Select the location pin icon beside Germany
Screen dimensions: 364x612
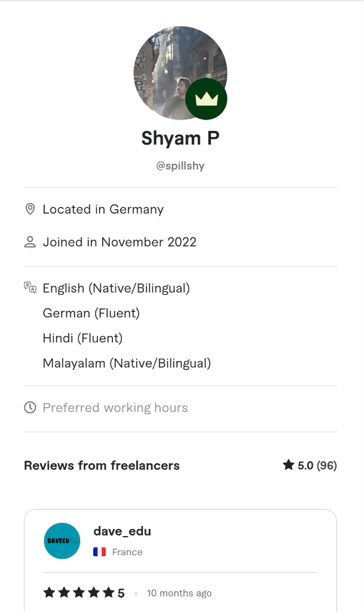29,209
